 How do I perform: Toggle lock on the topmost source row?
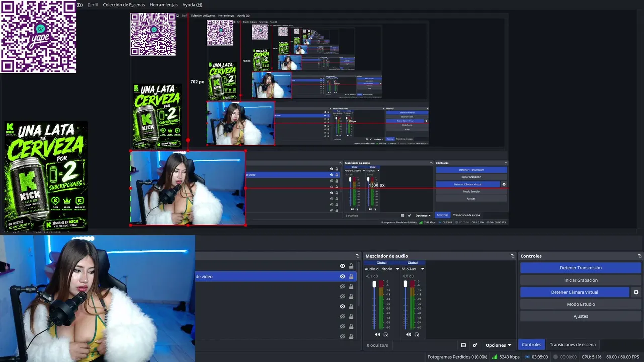click(x=351, y=266)
